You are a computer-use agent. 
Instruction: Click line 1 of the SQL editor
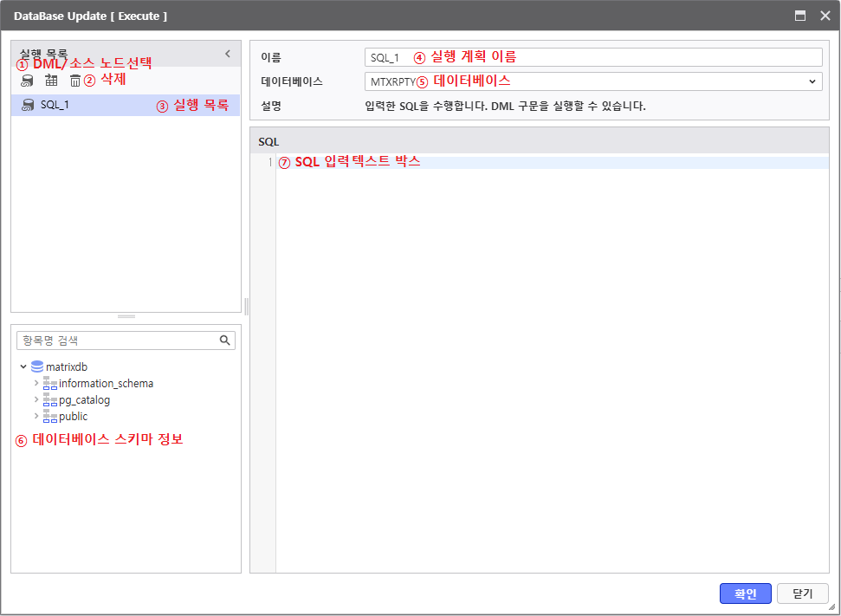pyautogui.click(x=551, y=162)
